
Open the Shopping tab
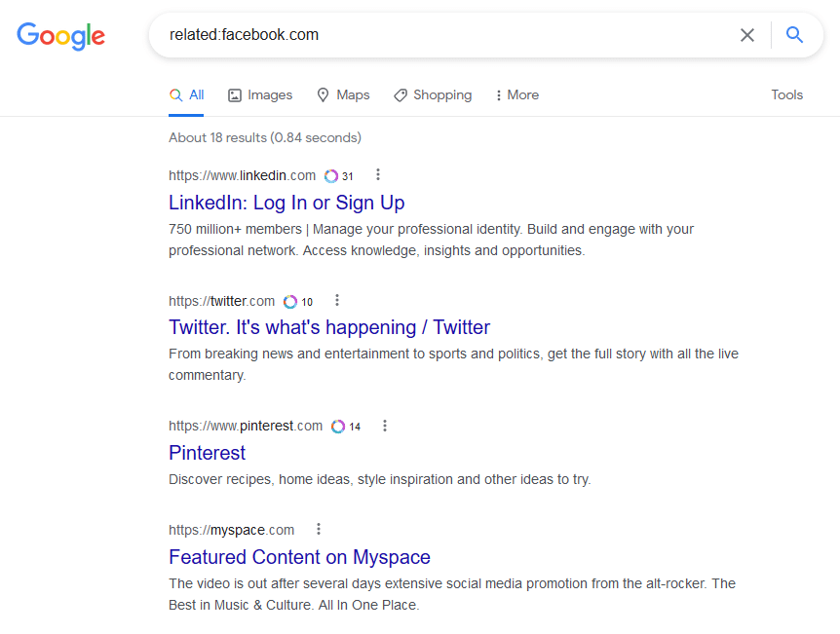point(433,95)
